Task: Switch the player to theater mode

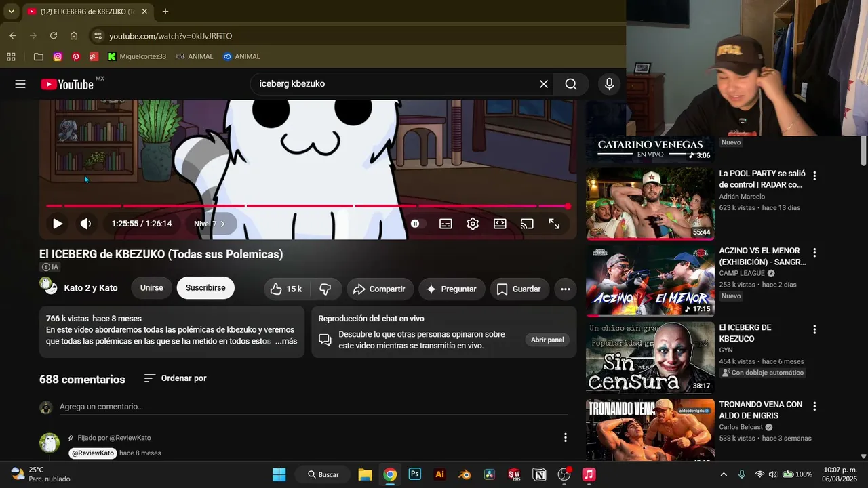Action: (x=500, y=224)
